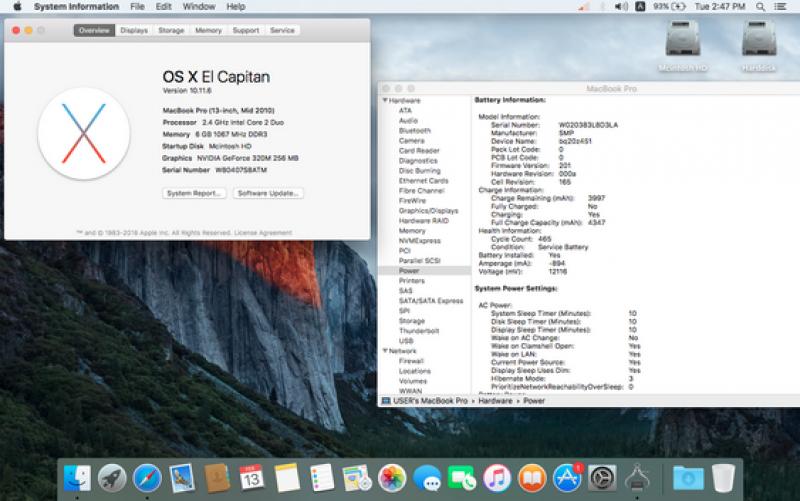
Task: Open Notification Center list icon
Action: click(780, 7)
